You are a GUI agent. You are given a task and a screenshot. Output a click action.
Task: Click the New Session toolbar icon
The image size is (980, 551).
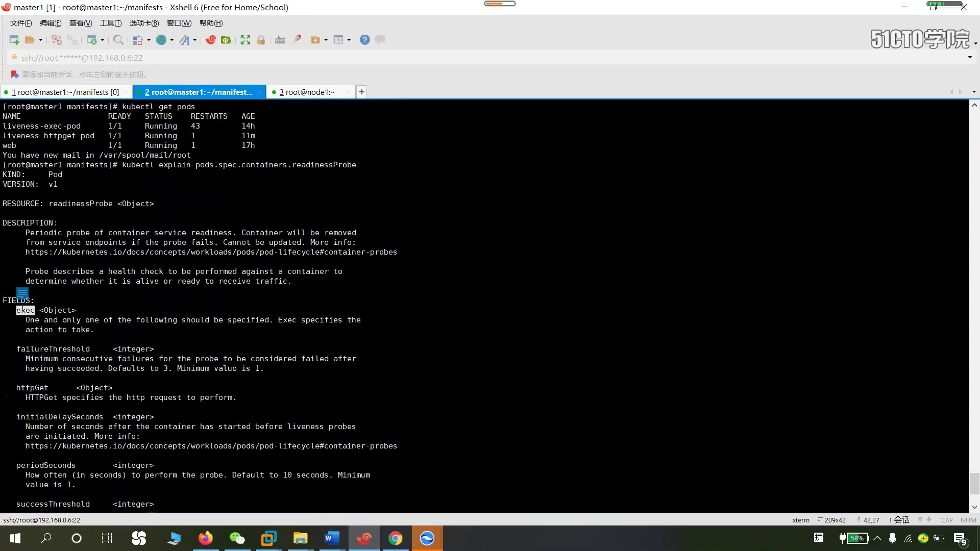[14, 40]
